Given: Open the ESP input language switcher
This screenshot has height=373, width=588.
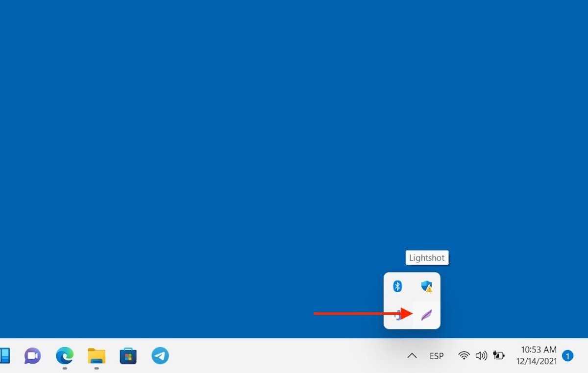Looking at the screenshot, I should coord(437,356).
